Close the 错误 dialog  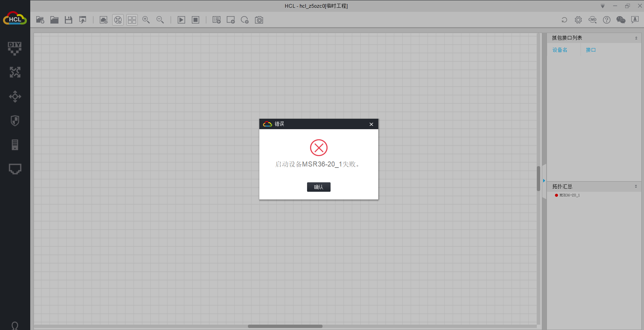pyautogui.click(x=371, y=124)
